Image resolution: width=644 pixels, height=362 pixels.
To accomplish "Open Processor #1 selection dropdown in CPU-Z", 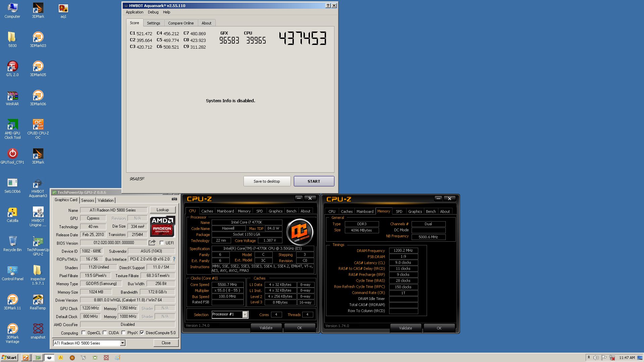I will pyautogui.click(x=245, y=314).
